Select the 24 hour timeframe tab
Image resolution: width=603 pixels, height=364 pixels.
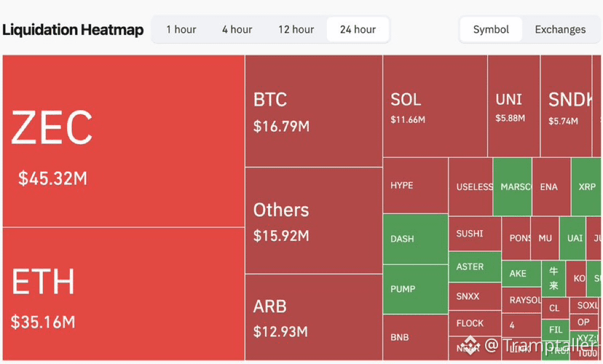pos(358,30)
